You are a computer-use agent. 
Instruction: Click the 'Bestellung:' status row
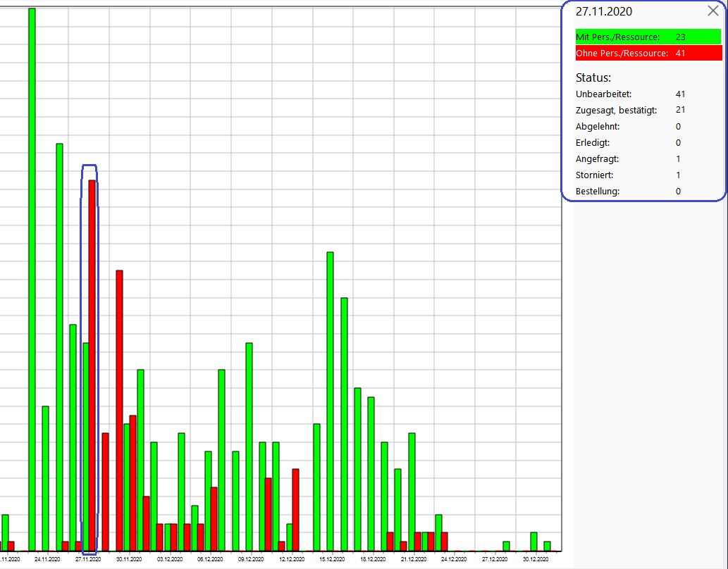point(628,192)
